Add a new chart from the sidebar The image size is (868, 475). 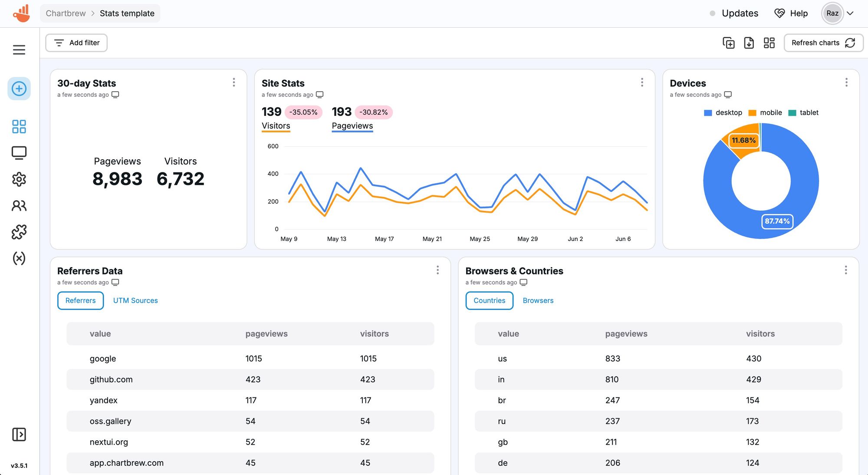(19, 89)
